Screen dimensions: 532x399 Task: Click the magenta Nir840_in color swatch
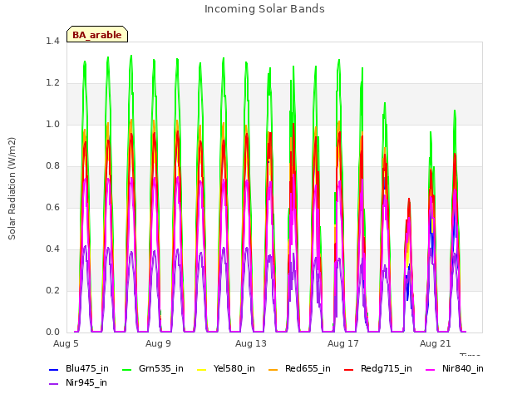pos(431,369)
